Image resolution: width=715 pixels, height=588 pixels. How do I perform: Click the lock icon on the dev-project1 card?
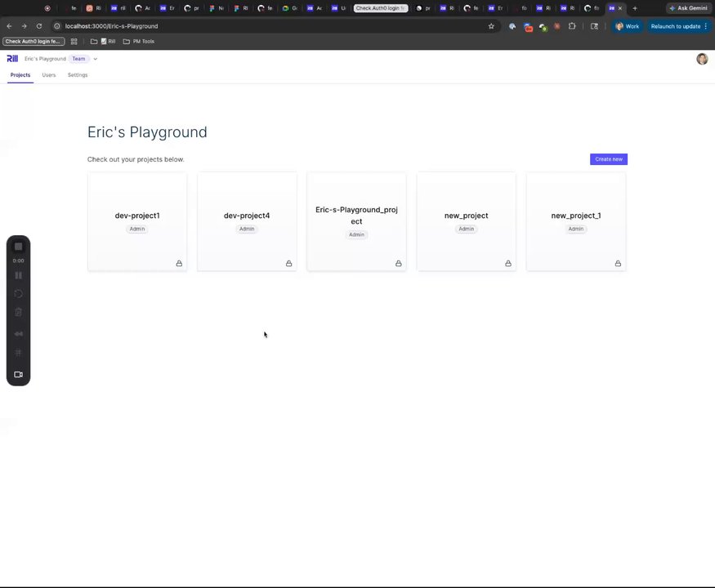click(x=179, y=264)
